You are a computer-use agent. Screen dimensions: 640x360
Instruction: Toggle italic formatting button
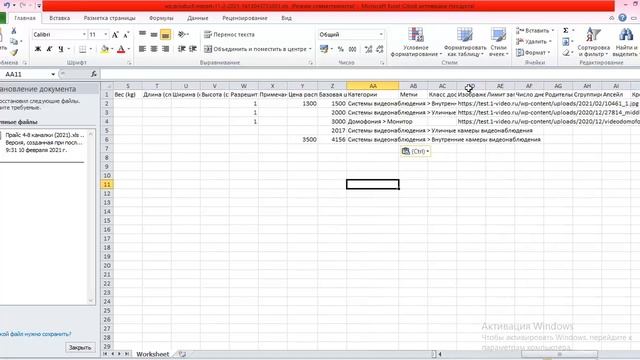click(49, 49)
